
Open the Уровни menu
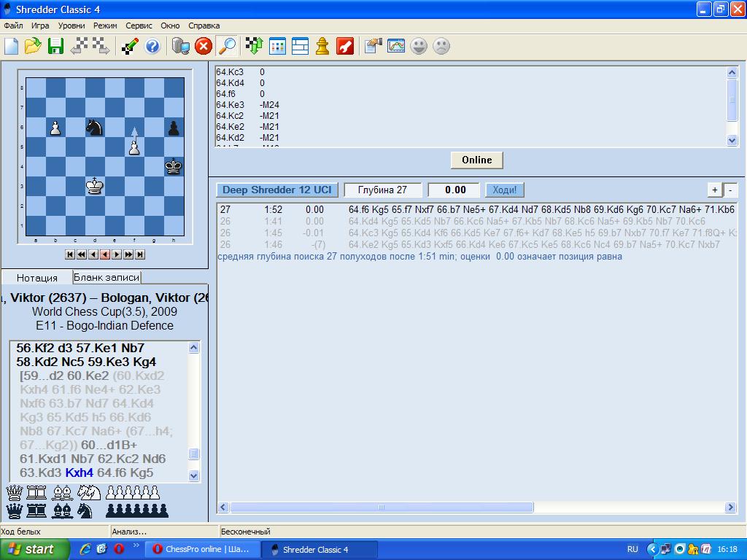point(71,26)
